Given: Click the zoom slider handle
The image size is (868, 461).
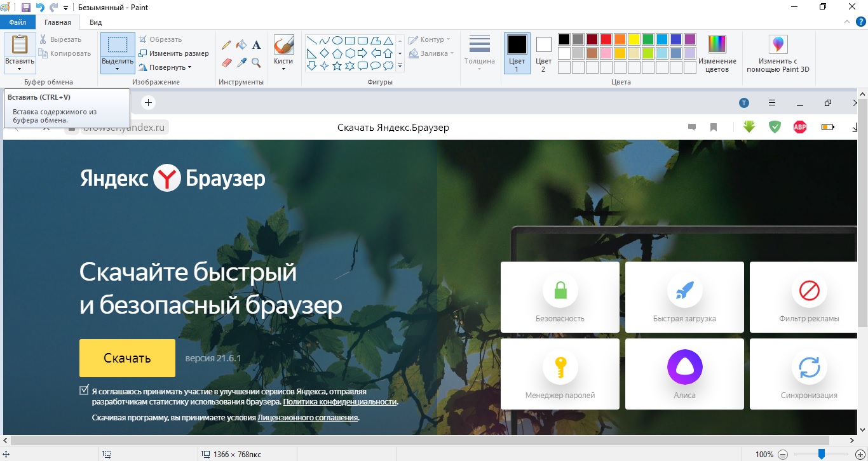Looking at the screenshot, I should (822, 453).
